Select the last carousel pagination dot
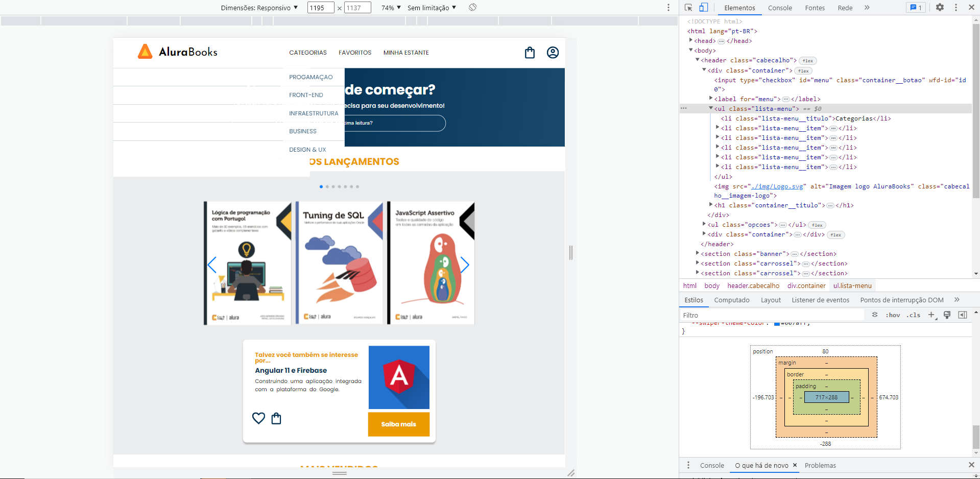Viewport: 980px width, 479px height. [357, 187]
